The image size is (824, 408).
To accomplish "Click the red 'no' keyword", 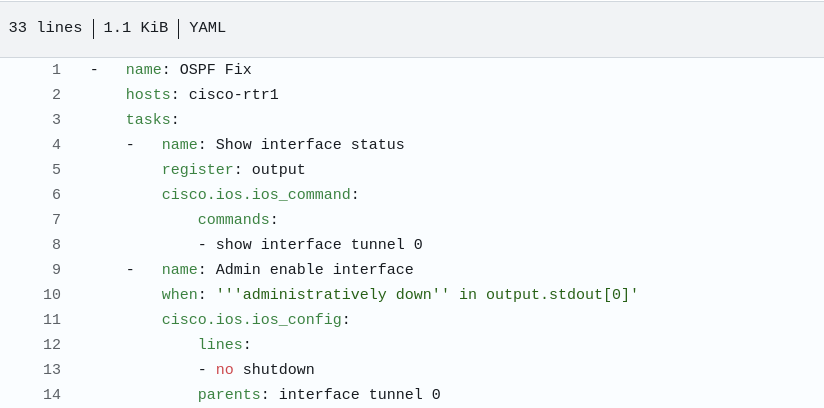I will 224,370.
